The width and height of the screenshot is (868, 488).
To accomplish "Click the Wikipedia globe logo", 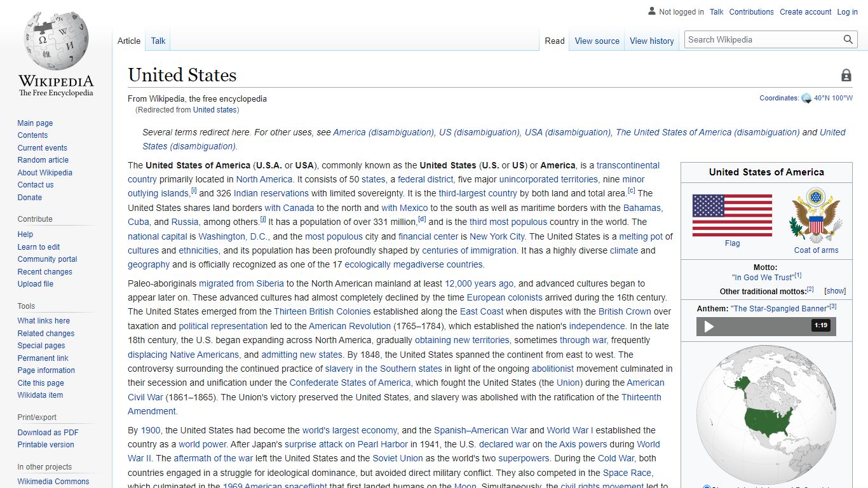I will coord(56,41).
